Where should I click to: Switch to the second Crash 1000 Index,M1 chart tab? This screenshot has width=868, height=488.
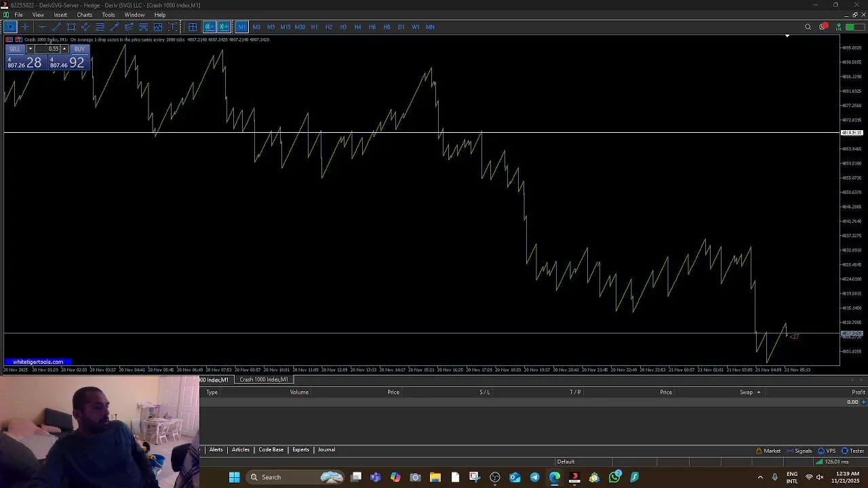coord(263,380)
